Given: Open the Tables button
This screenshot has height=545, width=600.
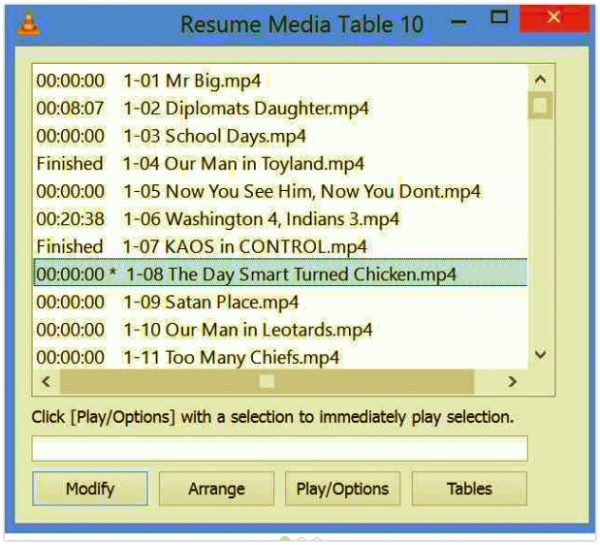Looking at the screenshot, I should [470, 489].
